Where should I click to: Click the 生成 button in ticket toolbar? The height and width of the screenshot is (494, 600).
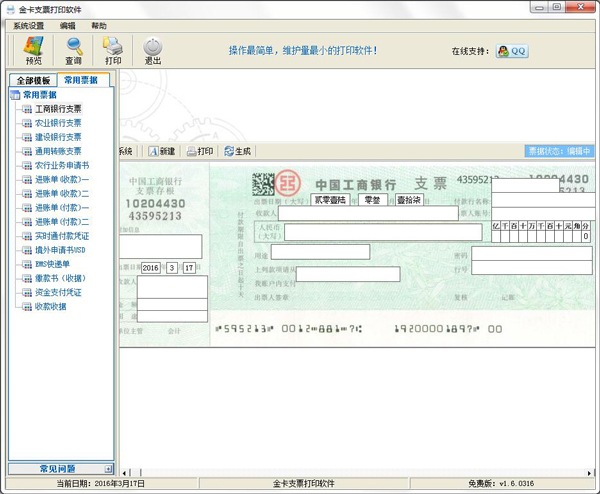click(x=238, y=151)
